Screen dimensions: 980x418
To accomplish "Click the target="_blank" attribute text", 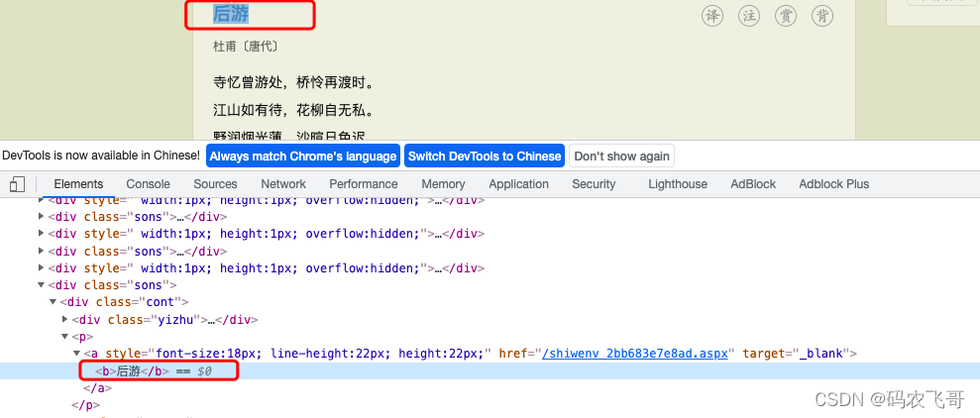I will click(797, 354).
